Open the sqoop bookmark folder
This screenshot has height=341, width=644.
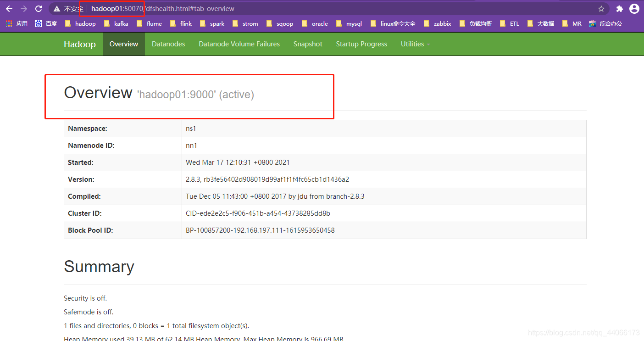(x=280, y=23)
